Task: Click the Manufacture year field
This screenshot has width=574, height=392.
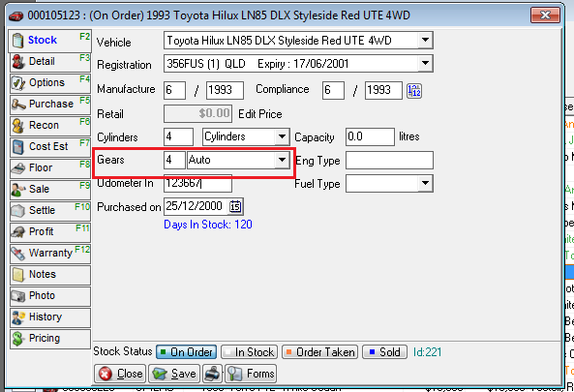Action: [225, 90]
